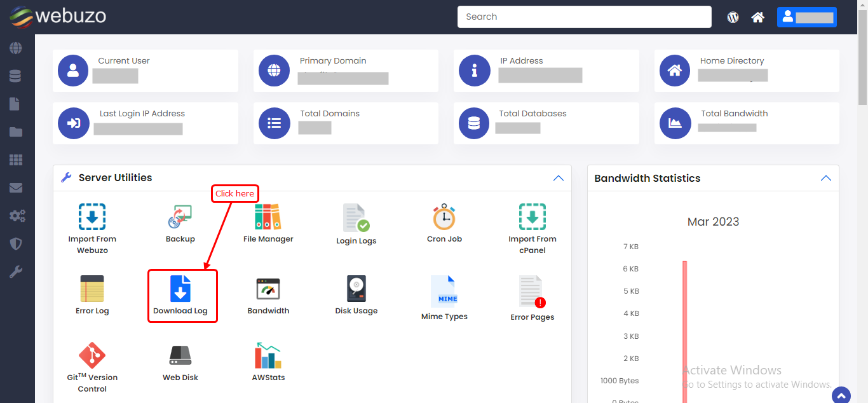The width and height of the screenshot is (868, 403).
Task: Click the WordPress icon in header
Action: point(733,17)
